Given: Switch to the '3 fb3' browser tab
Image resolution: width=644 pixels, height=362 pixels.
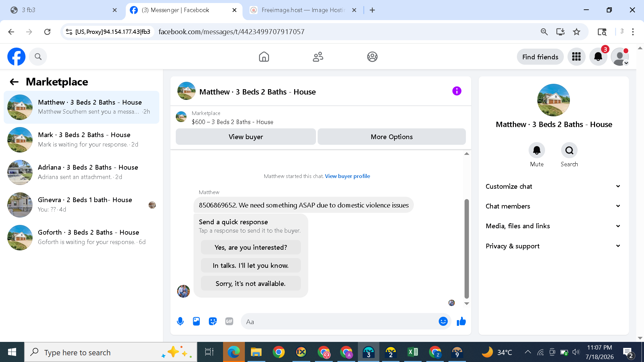Looking at the screenshot, I should pyautogui.click(x=64, y=10).
